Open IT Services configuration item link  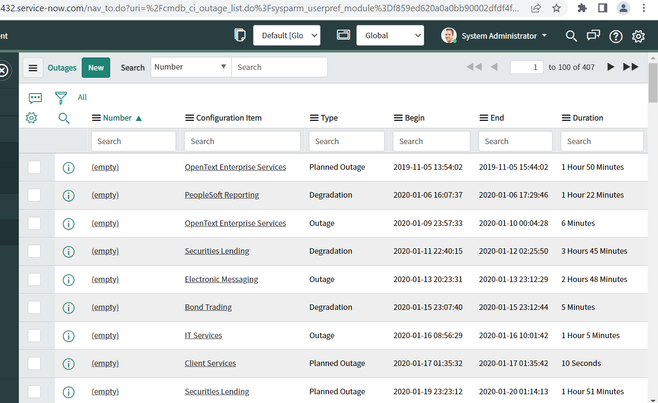203,335
